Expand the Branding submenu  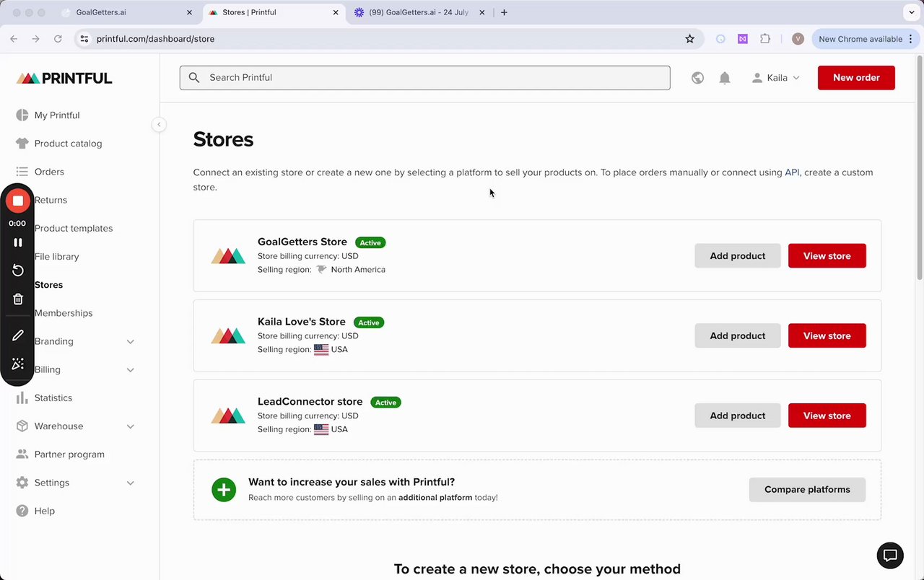(130, 341)
